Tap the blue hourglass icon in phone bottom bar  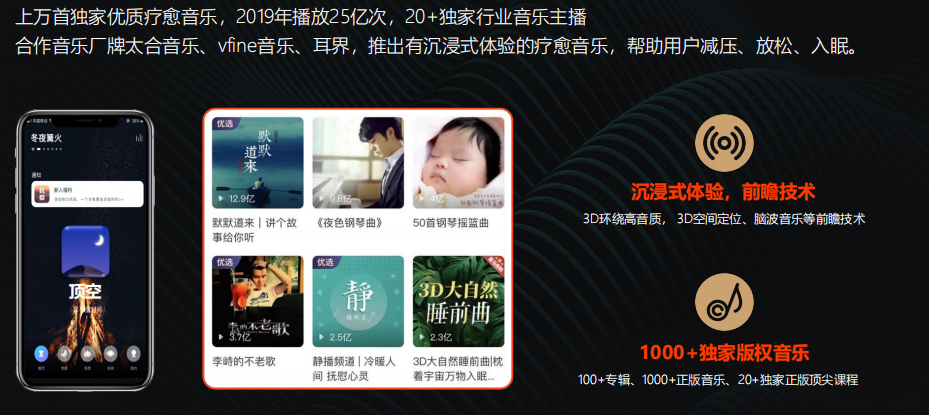(41, 354)
